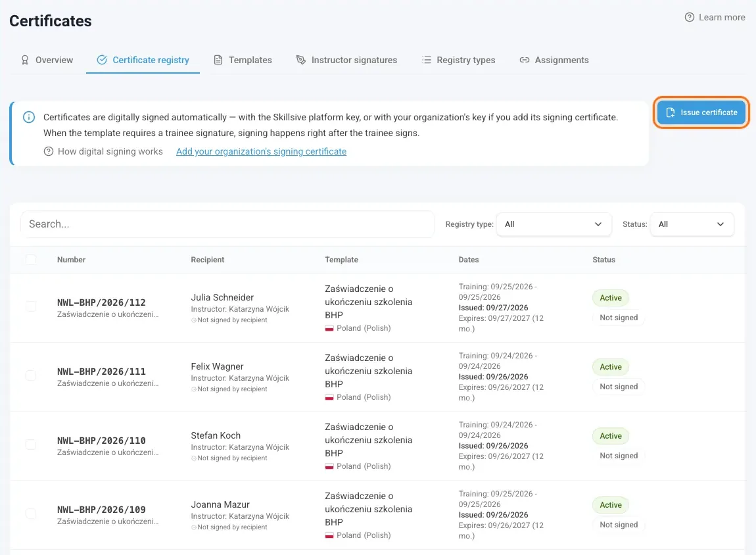756x555 pixels.
Task: Click the Issue certificate button
Action: pyautogui.click(x=701, y=112)
